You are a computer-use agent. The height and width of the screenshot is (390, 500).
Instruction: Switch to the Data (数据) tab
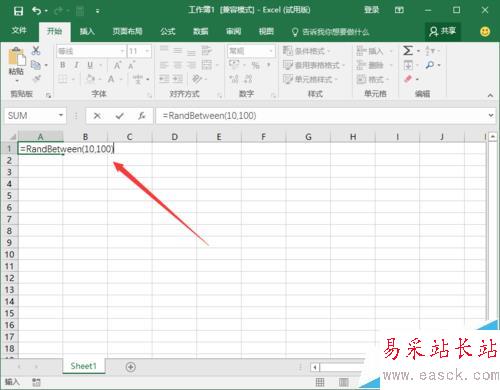tap(201, 31)
